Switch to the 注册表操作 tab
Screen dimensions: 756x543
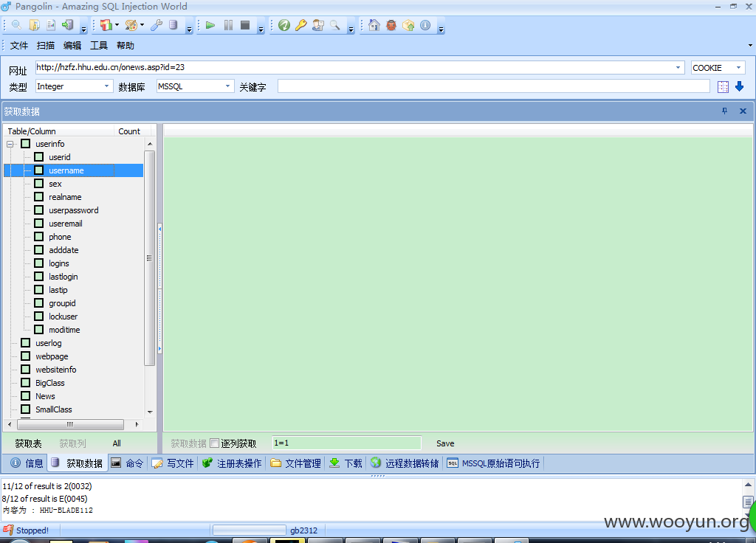[232, 463]
